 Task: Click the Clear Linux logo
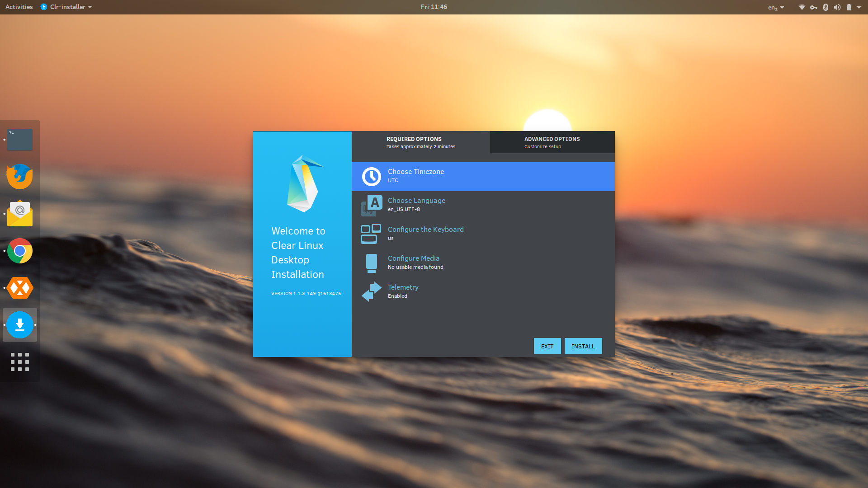305,183
